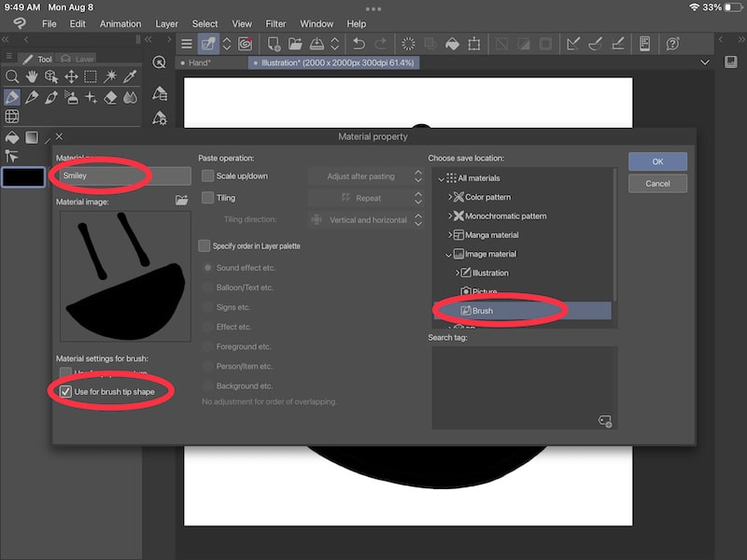Click OK to save the material
Image resolution: width=747 pixels, height=560 pixels.
click(x=657, y=161)
